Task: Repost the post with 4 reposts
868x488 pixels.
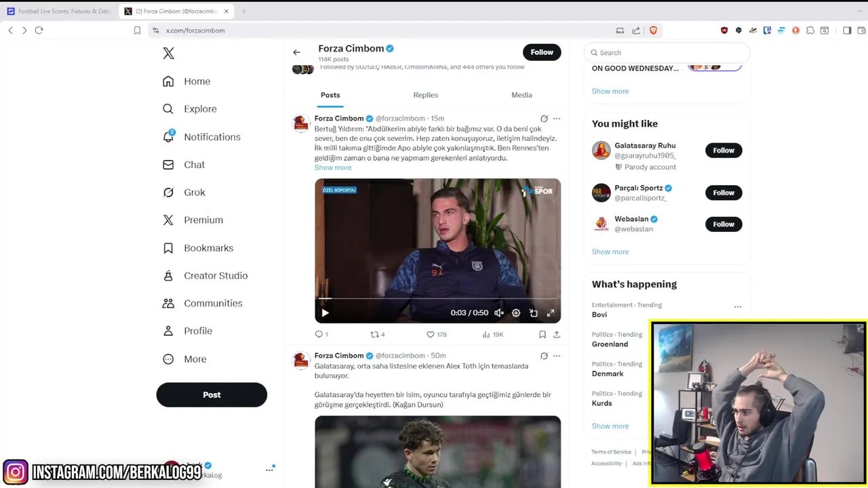Action: [x=378, y=334]
